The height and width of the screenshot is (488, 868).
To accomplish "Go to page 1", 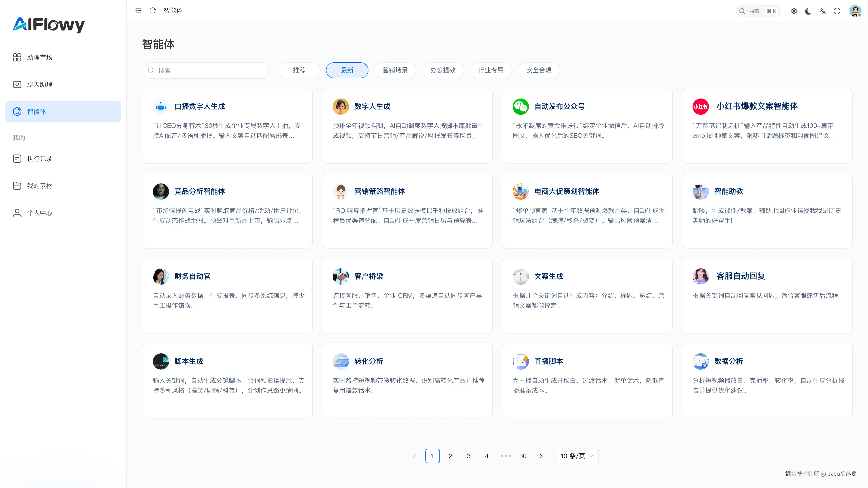I will [x=432, y=456].
